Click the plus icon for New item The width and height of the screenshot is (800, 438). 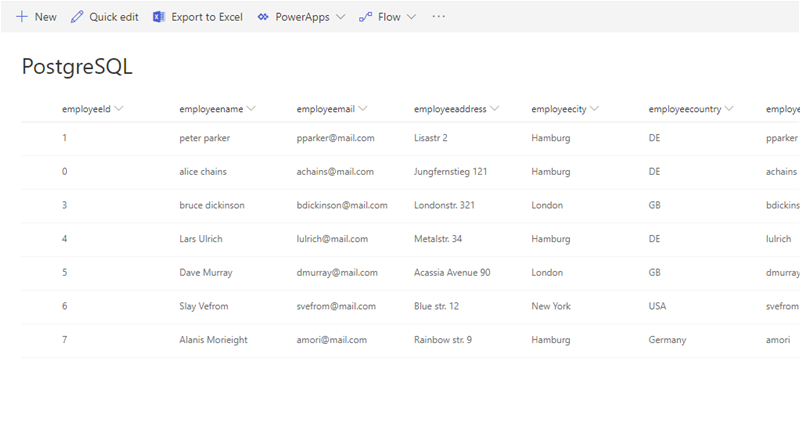pyautogui.click(x=21, y=17)
